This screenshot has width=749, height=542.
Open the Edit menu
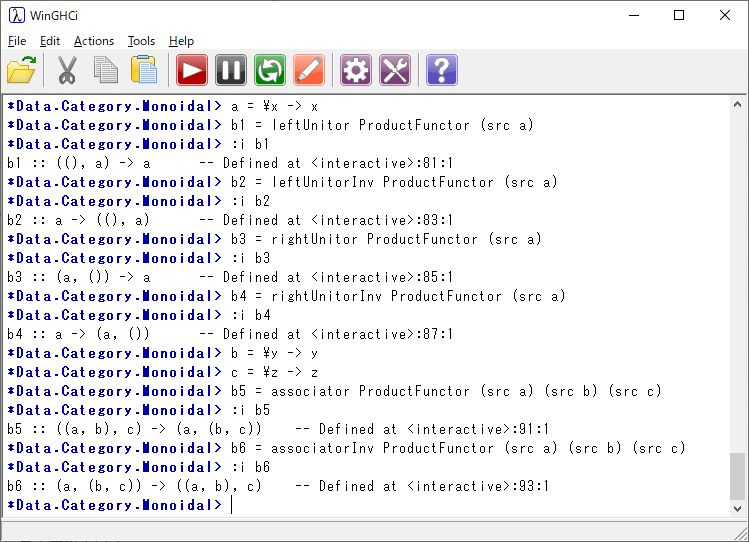tap(50, 41)
